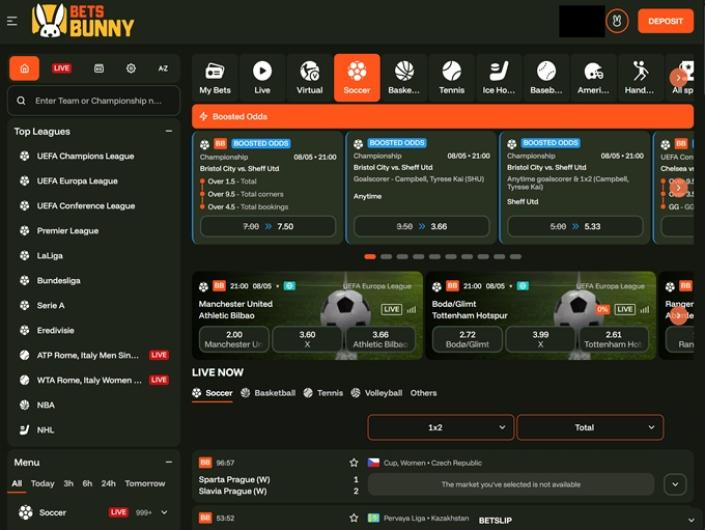Screen dimensions: 705x530
Task: Favorite the Pervaya Liga Kazakhstan match
Action: [354, 518]
